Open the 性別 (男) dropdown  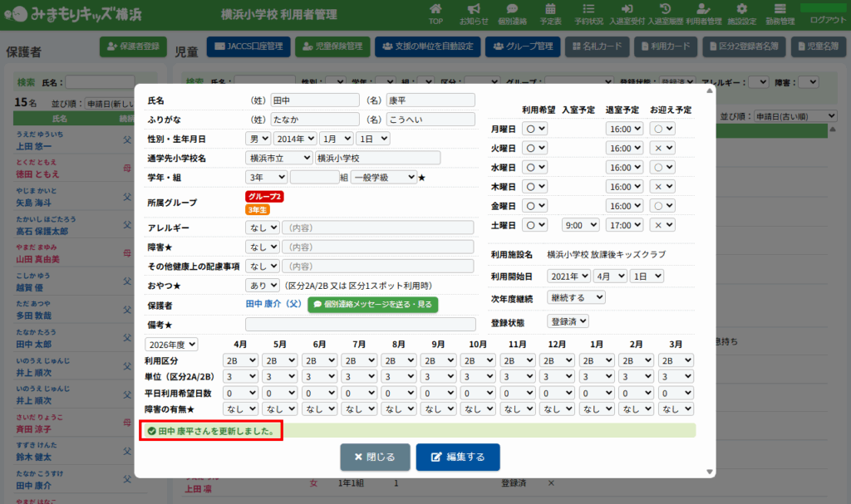(257, 139)
